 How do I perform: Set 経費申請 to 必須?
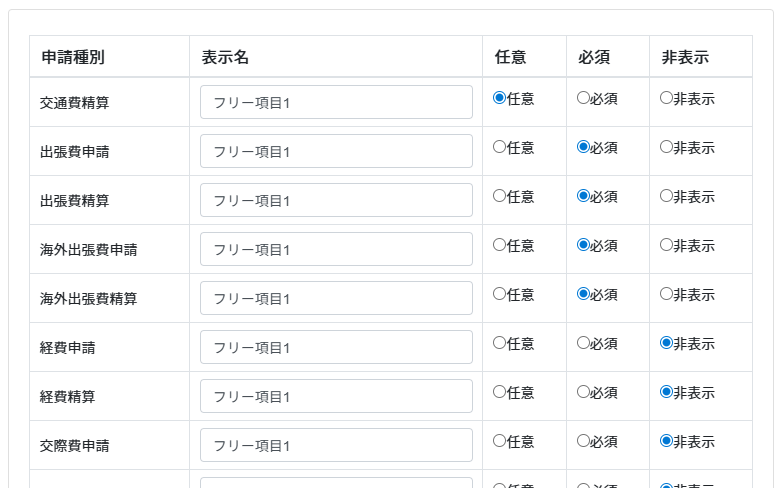(584, 343)
